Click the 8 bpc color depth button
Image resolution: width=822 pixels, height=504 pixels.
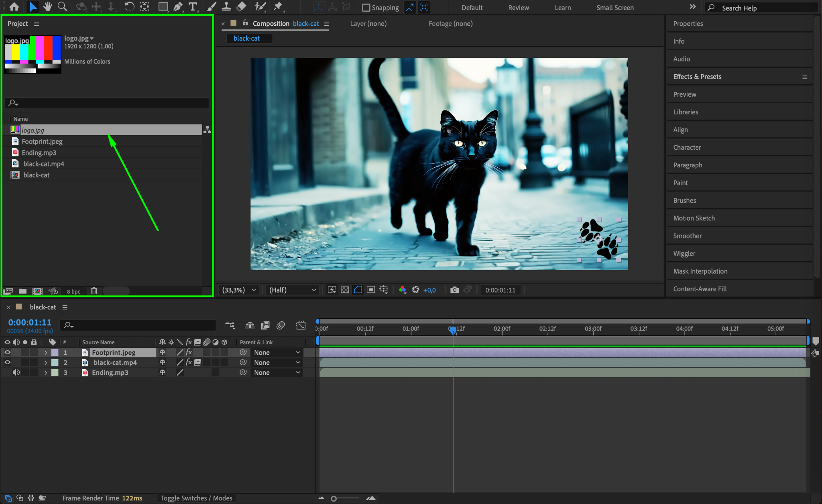(x=73, y=291)
